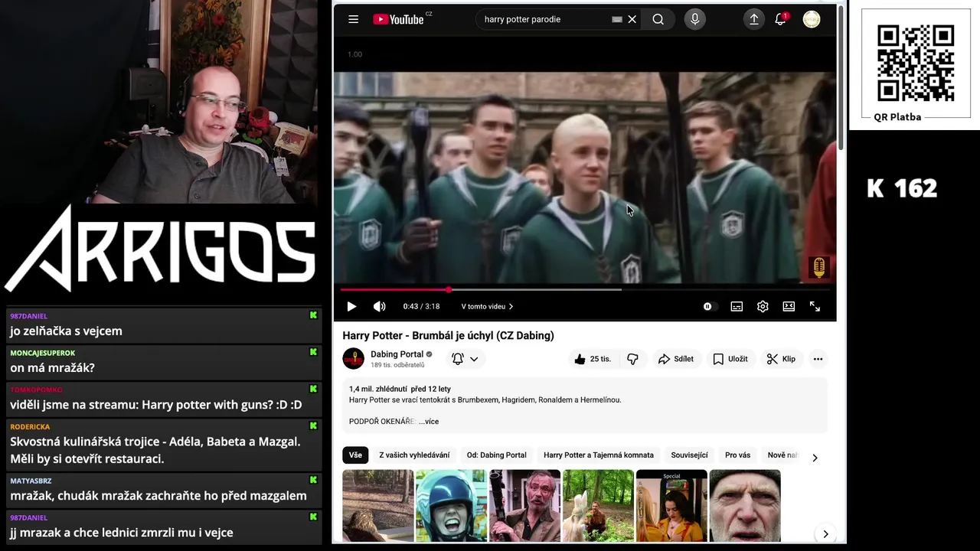
Task: Share the video via Sdílet
Action: pos(675,359)
